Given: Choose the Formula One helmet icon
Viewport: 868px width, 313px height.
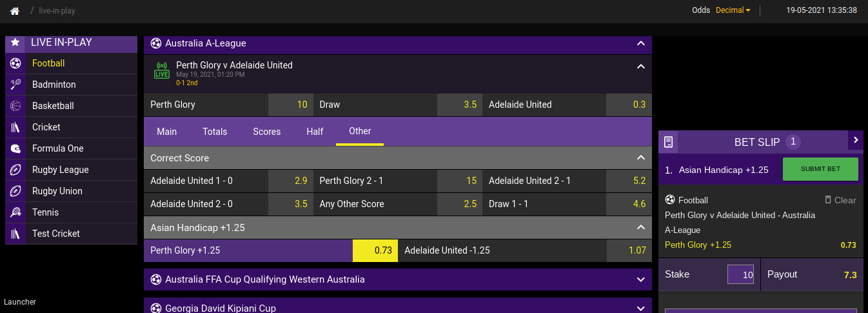Looking at the screenshot, I should click(x=16, y=148).
